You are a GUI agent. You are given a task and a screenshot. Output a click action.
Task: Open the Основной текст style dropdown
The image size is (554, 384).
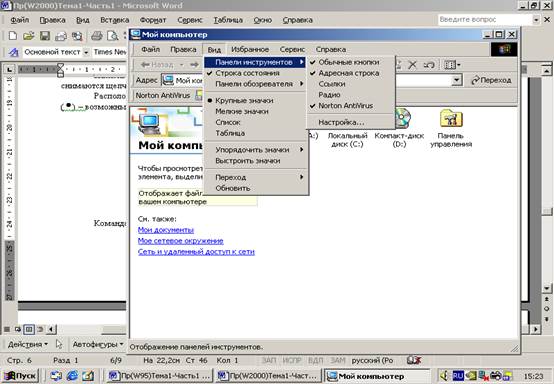click(x=86, y=52)
